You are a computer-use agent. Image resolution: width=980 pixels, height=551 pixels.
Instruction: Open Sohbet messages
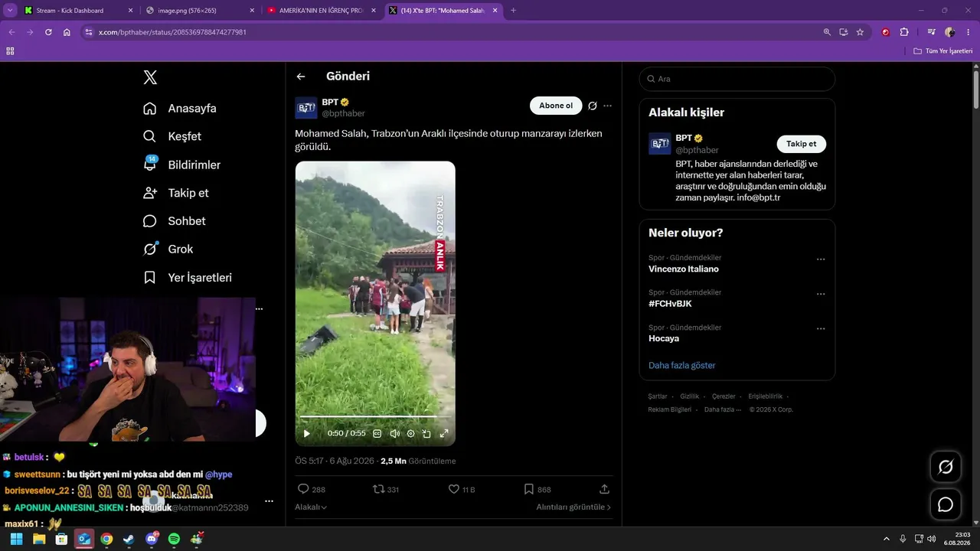tap(175, 221)
